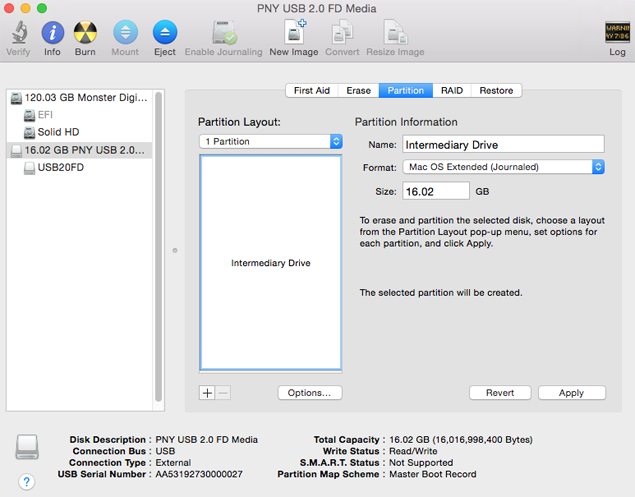Open the Format dropdown menu
The height and width of the screenshot is (497, 635).
pos(503,167)
